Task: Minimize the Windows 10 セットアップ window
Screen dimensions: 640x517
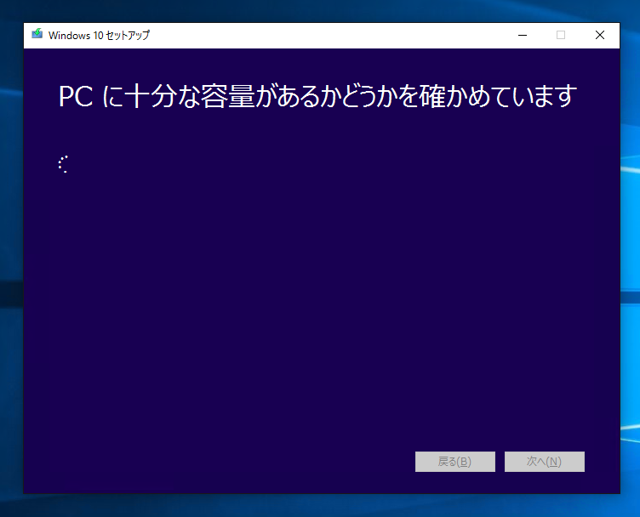Action: 522,36
